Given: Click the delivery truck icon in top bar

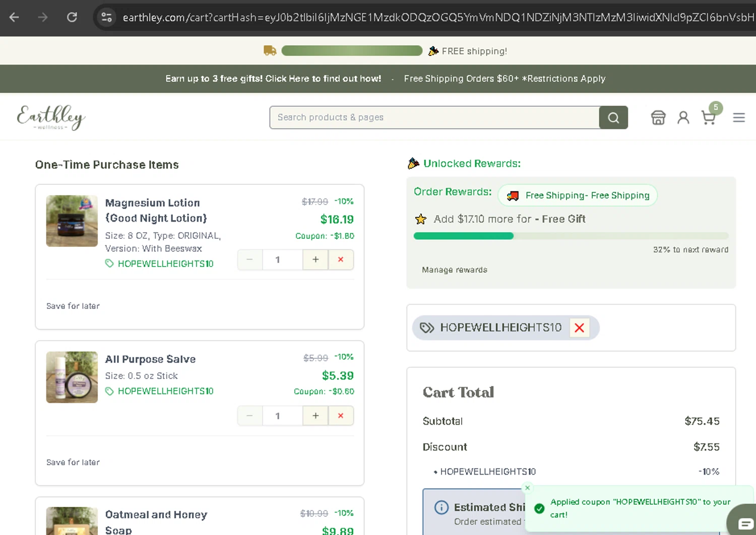Looking at the screenshot, I should (270, 50).
